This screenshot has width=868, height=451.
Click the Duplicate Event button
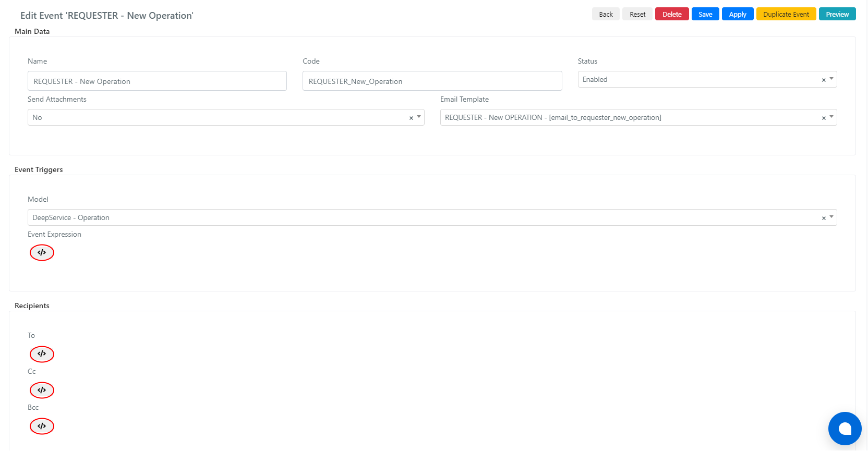click(x=786, y=14)
